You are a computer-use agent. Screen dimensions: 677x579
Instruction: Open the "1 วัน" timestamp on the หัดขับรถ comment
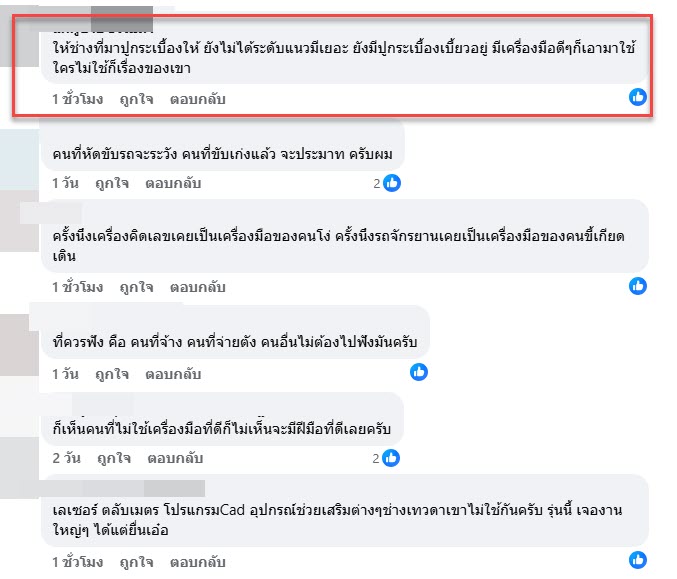coord(65,184)
